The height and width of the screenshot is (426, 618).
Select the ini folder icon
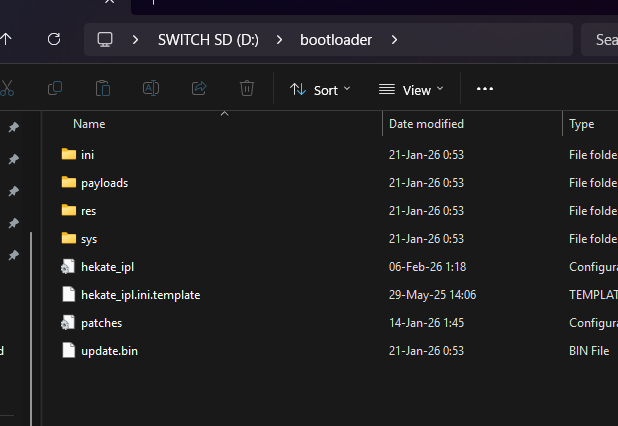click(x=69, y=154)
